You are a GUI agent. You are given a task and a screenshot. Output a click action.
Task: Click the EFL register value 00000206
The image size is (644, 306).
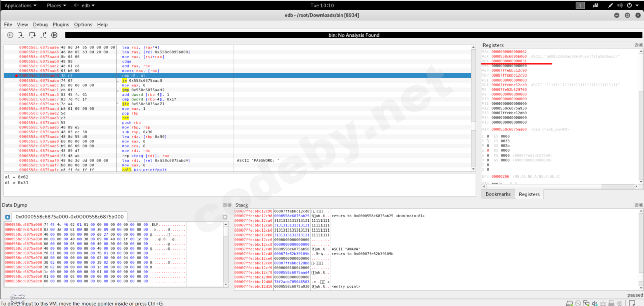click(500, 177)
